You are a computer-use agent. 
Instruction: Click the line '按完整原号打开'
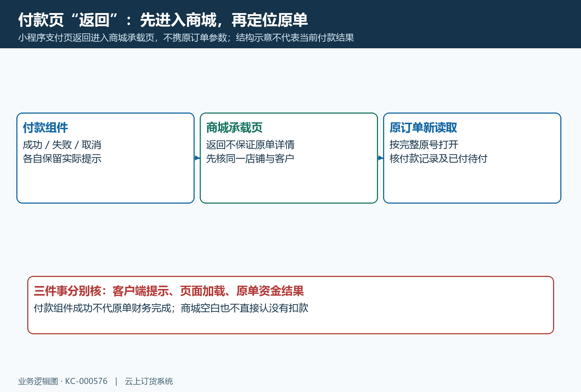pyautogui.click(x=424, y=145)
